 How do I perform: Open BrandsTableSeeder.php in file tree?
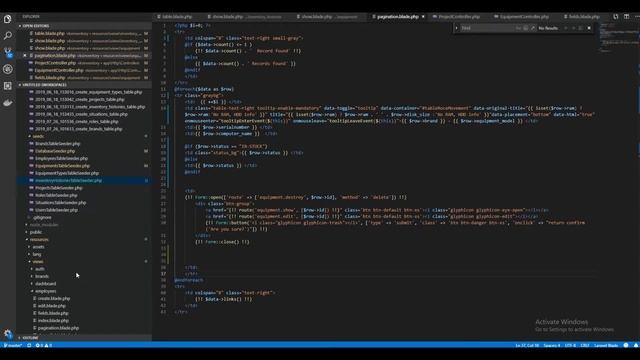(57, 144)
